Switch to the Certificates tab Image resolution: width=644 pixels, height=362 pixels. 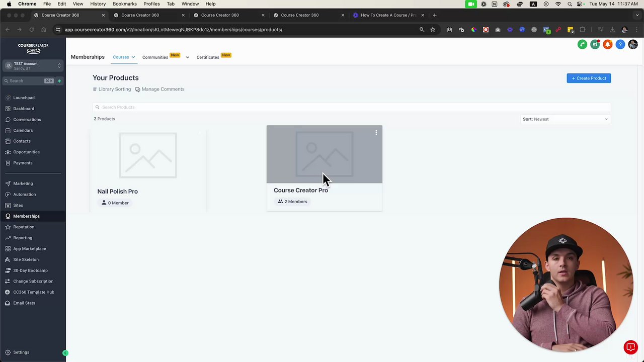point(208,57)
